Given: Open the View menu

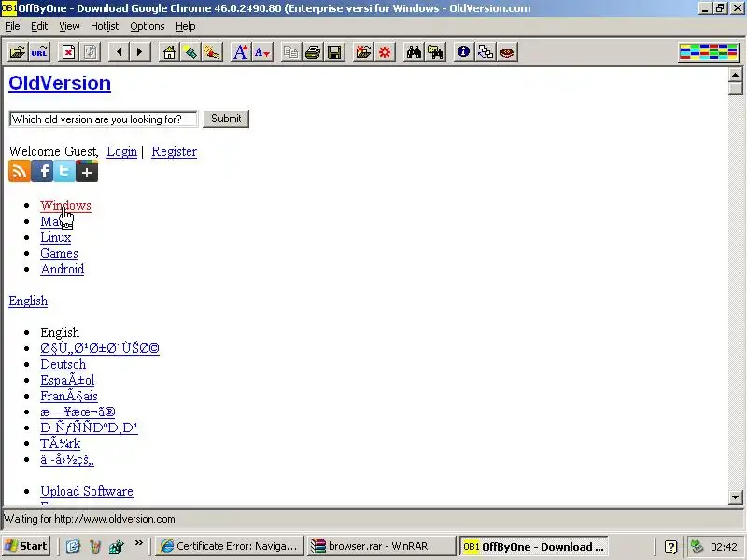Looking at the screenshot, I should [x=69, y=27].
